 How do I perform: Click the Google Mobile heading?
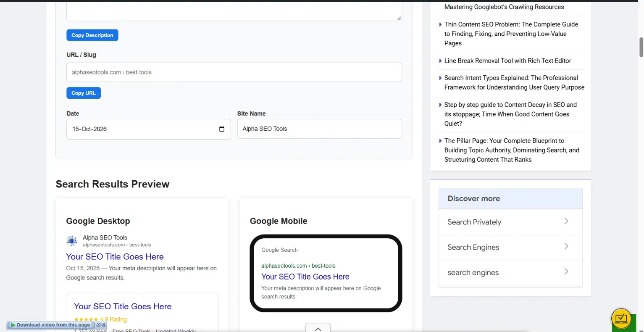279,221
